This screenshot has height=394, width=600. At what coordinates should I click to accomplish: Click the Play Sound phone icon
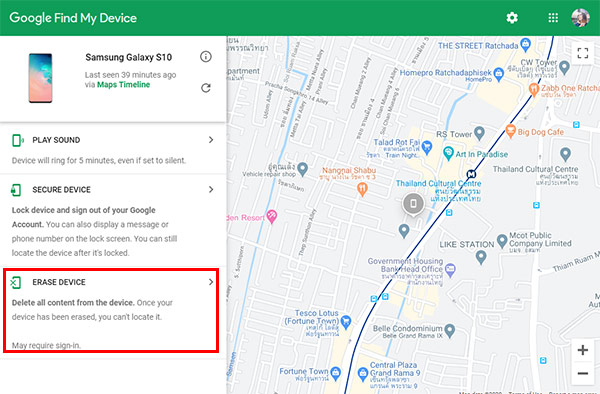(17, 140)
